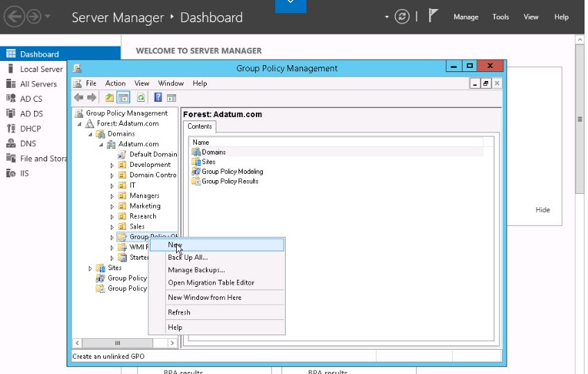Choose Open Migration Table Editor
The image size is (588, 374).
pos(217,283)
